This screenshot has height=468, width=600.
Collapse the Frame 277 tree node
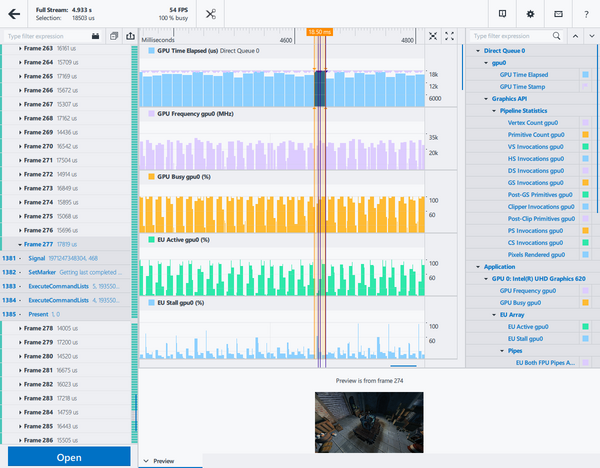point(21,243)
